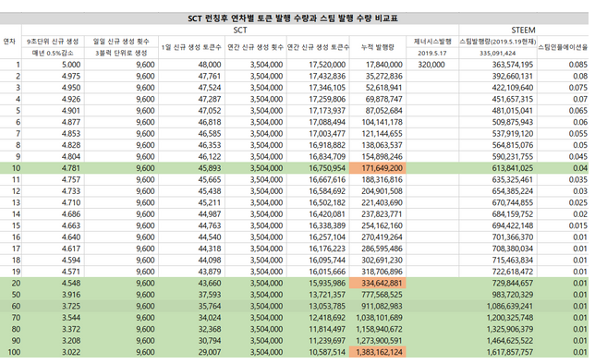The height and width of the screenshot is (364, 595).
Task: Click the 4.975 cell in year 2
Action: coord(71,76)
